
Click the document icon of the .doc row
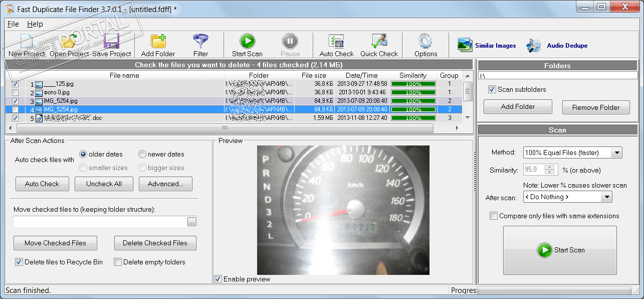39,118
